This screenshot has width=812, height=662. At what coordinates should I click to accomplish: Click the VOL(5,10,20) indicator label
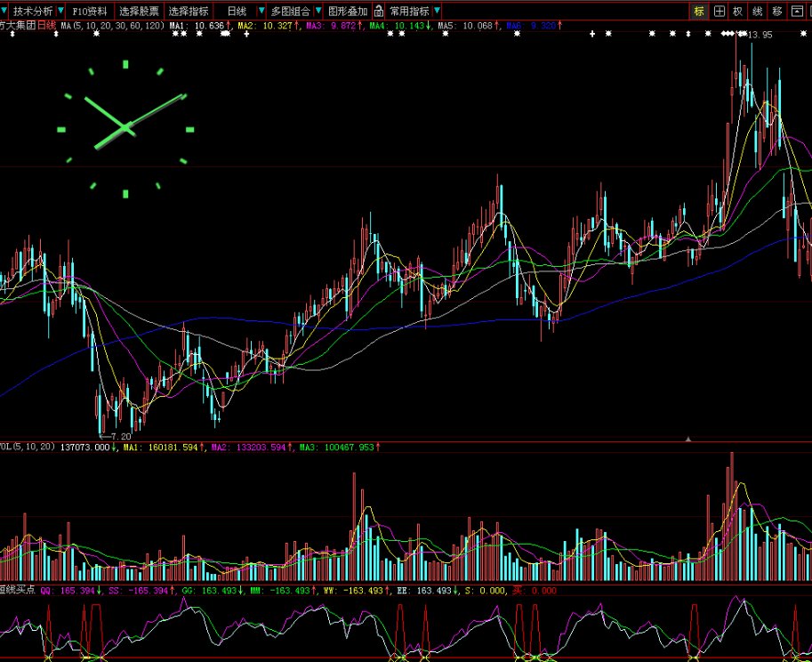coord(27,447)
